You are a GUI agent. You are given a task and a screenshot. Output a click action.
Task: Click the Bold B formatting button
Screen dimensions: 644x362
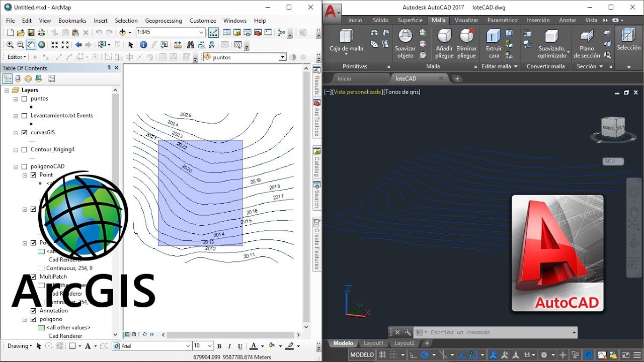click(219, 346)
